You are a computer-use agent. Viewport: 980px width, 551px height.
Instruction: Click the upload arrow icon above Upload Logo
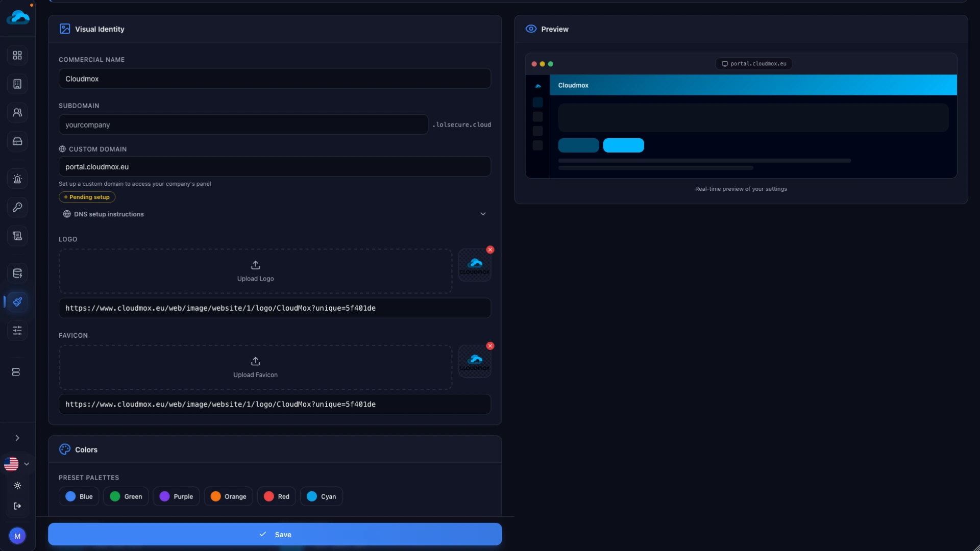pyautogui.click(x=255, y=265)
